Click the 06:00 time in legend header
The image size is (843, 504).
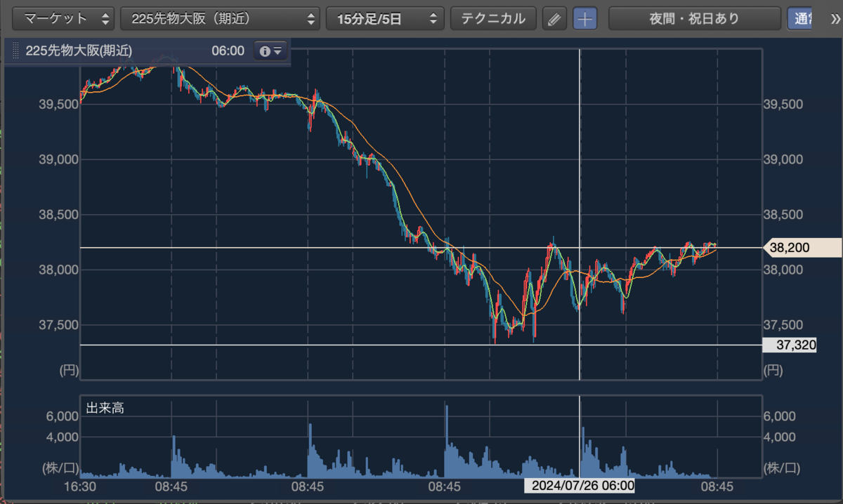click(x=228, y=51)
